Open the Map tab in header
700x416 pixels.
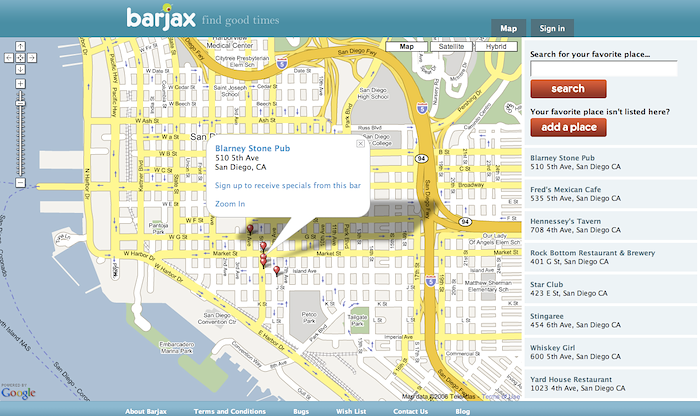[x=508, y=28]
